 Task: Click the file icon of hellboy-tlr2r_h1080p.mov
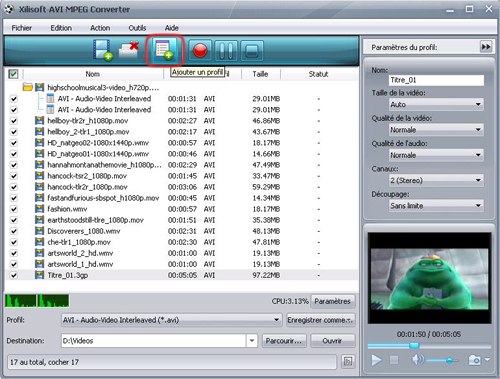[x=39, y=120]
